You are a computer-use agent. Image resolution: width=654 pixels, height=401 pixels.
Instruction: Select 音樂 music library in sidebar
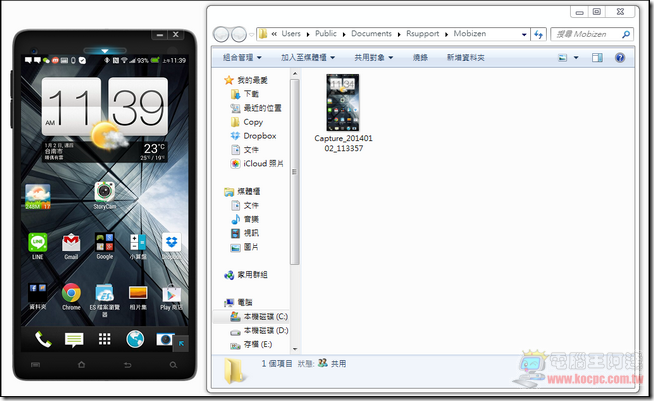pyautogui.click(x=245, y=219)
